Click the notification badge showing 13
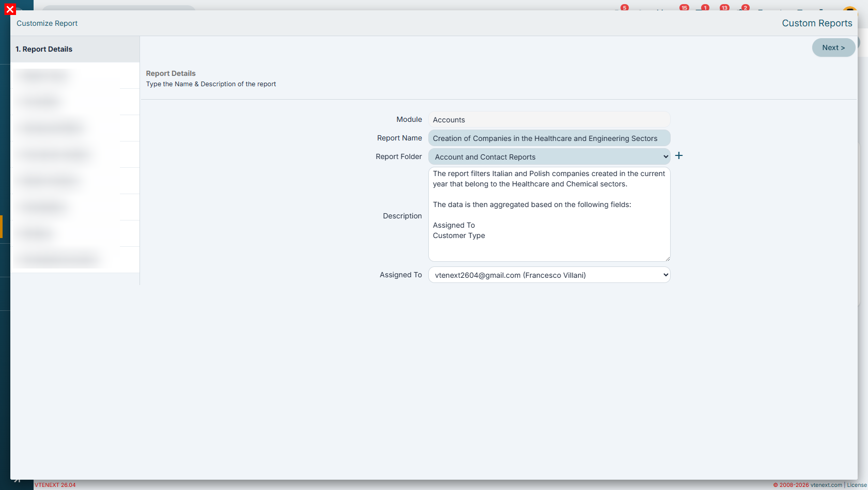This screenshot has height=490, width=868. point(724,8)
